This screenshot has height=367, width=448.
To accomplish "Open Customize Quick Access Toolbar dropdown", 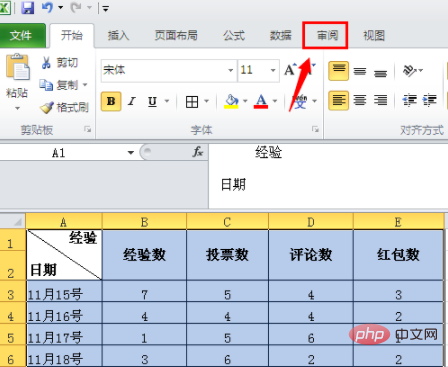I will coord(106,8).
